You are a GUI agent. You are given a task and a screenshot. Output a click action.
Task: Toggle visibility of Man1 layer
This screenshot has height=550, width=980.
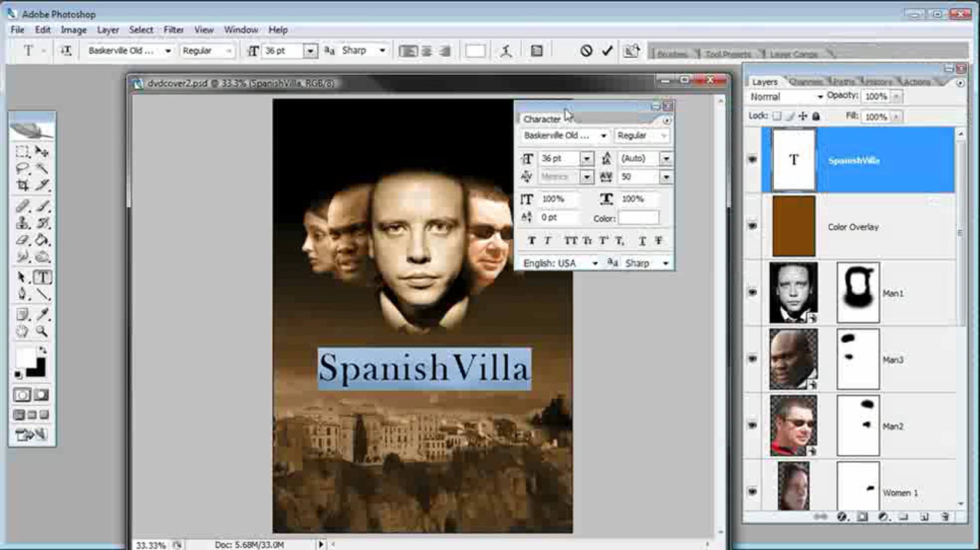pos(753,292)
